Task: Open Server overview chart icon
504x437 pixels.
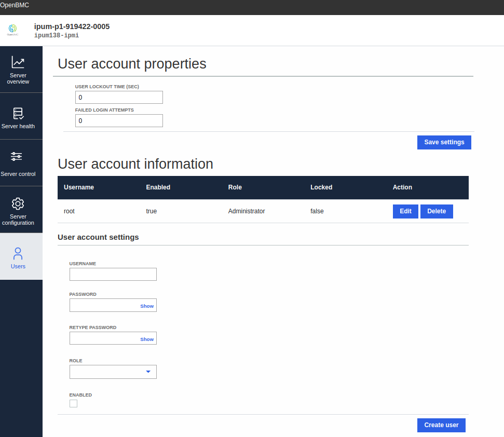Action: coord(18,62)
